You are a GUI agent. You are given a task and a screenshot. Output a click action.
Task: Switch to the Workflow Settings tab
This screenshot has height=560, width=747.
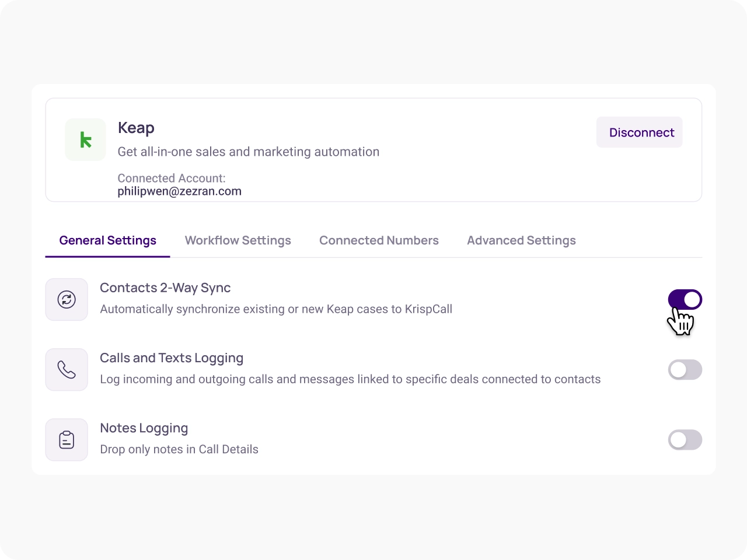tap(238, 240)
